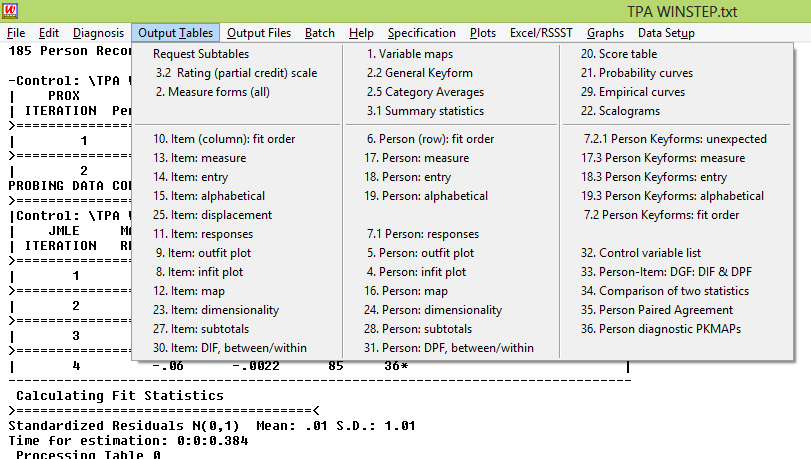
Task: Select 3.1 Summary statistics
Action: 425,111
